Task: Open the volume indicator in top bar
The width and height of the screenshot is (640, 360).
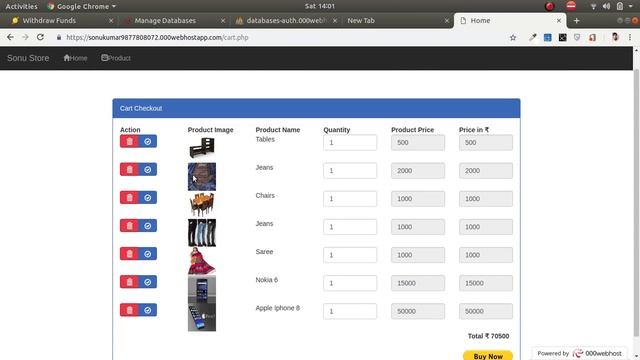Action: pos(607,6)
